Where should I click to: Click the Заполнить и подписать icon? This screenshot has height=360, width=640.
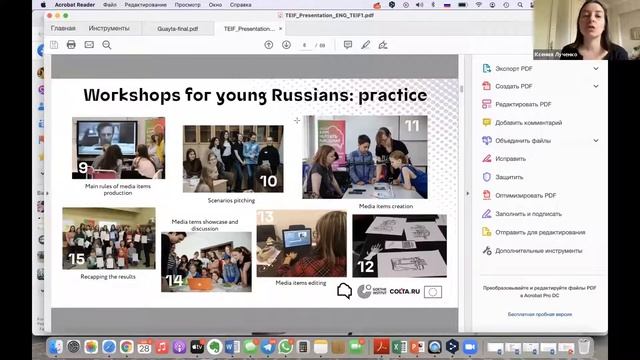487,213
